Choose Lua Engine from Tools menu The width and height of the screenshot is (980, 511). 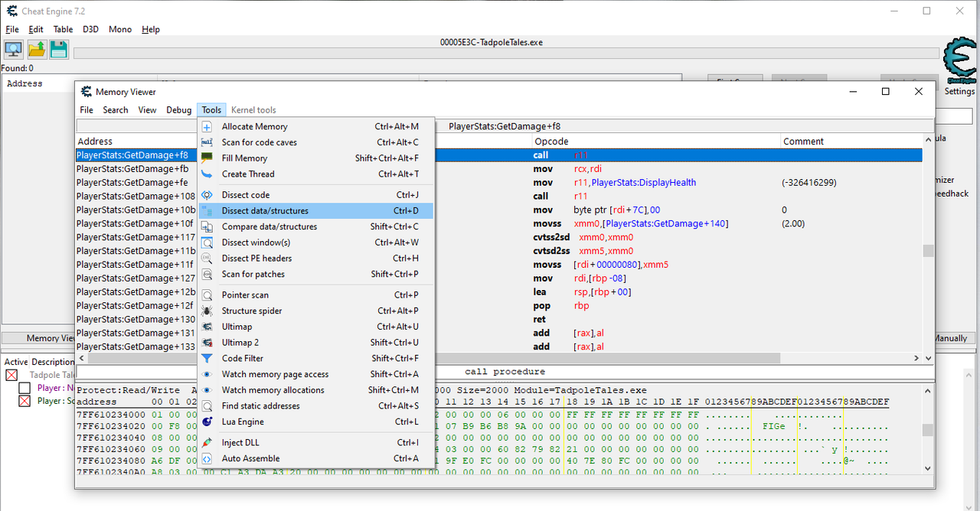[x=316, y=422]
